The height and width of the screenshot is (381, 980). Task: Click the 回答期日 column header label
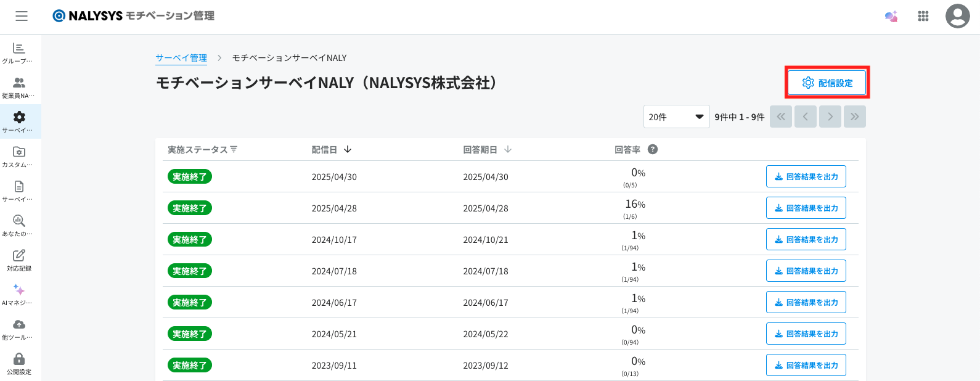click(x=480, y=149)
